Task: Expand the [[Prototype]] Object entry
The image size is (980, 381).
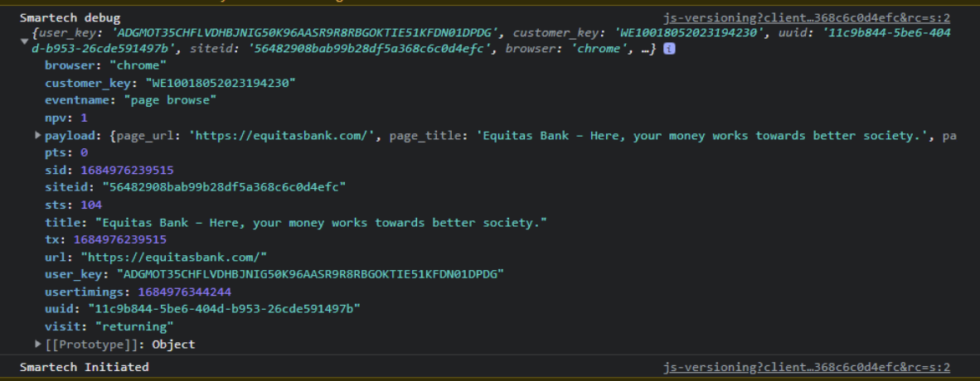Action: [38, 345]
